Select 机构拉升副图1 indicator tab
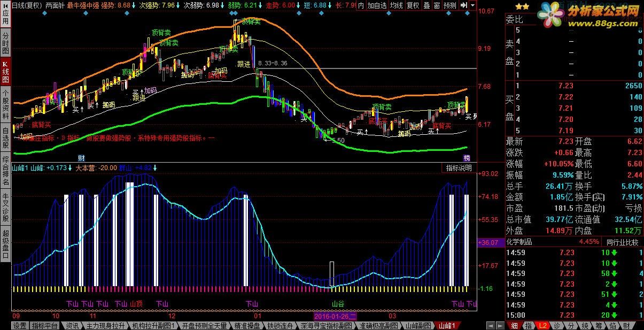 click(x=154, y=326)
